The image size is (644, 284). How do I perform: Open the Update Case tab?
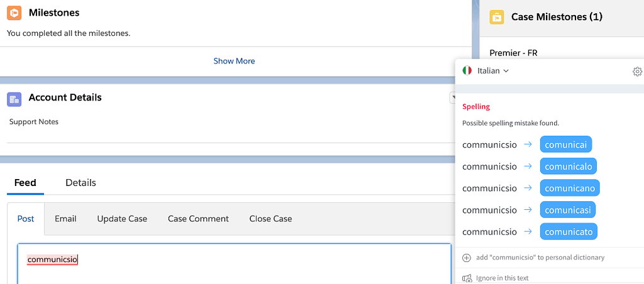pos(122,219)
